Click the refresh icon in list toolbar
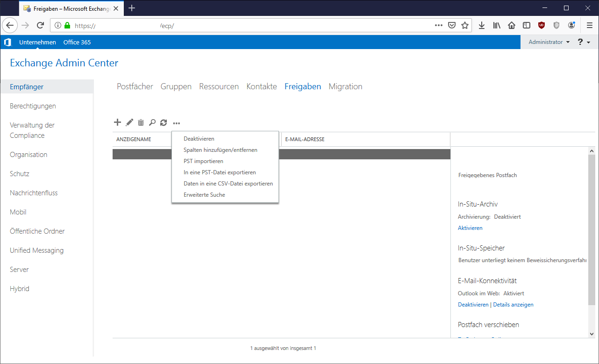599x364 pixels. click(163, 122)
